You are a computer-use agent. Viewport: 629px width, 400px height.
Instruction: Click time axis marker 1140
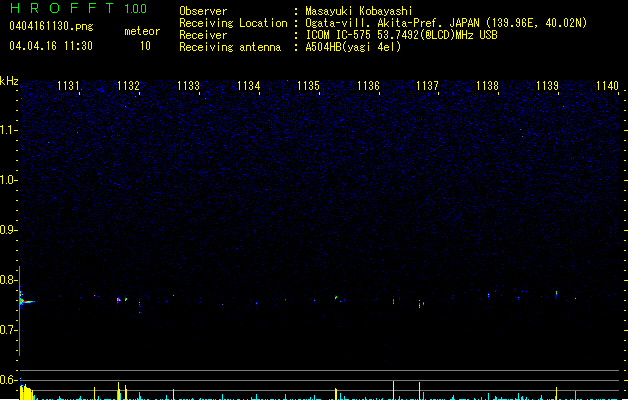pos(607,86)
